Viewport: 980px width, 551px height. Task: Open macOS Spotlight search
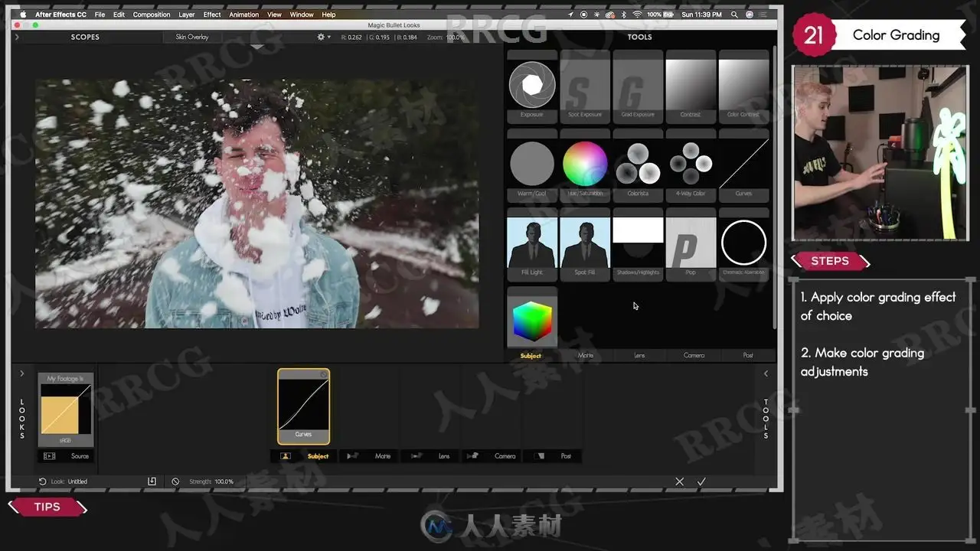(734, 15)
